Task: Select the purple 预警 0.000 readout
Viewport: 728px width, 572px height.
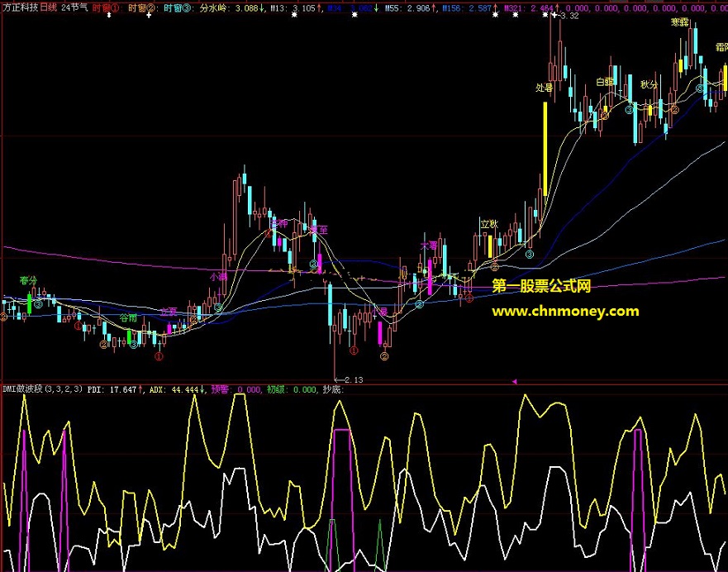Action: tap(236, 389)
